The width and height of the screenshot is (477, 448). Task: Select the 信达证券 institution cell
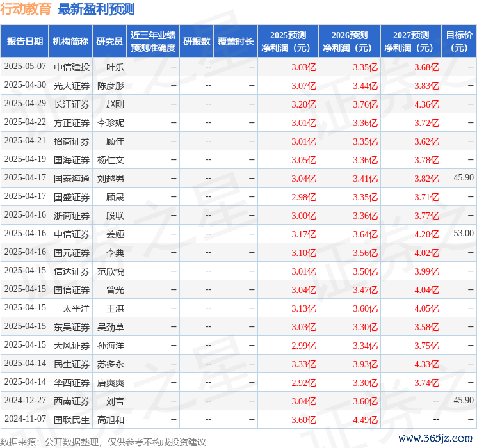[x=72, y=271]
